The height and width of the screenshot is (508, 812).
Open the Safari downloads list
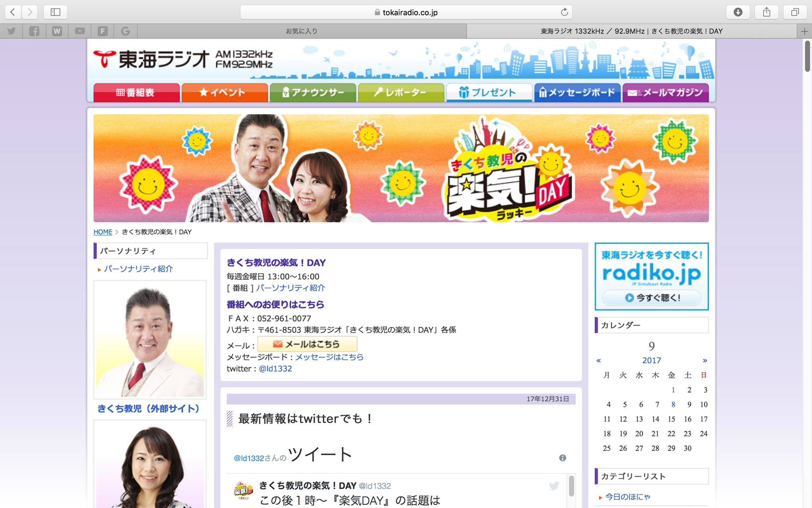(738, 12)
